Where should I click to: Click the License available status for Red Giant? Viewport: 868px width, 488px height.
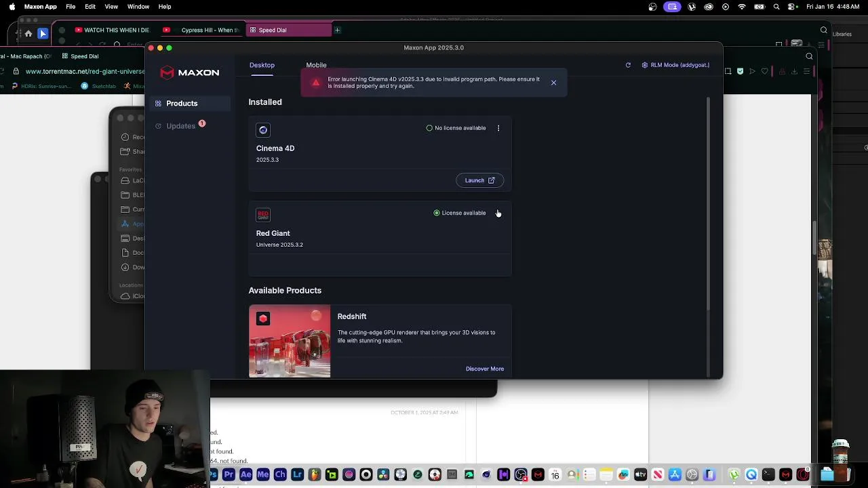coord(460,213)
